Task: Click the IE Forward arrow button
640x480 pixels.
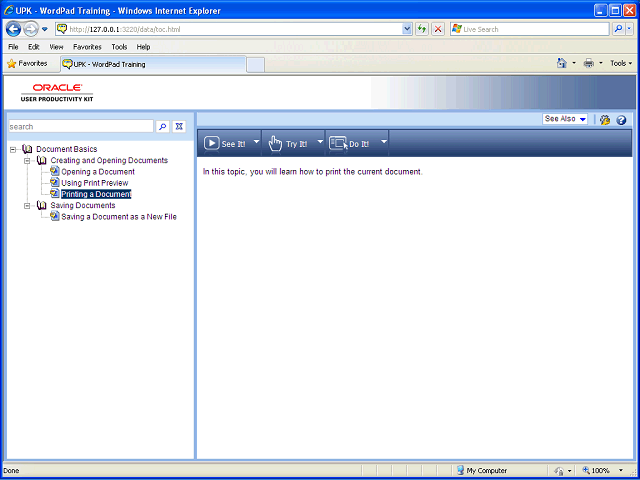Action: pyautogui.click(x=31, y=29)
